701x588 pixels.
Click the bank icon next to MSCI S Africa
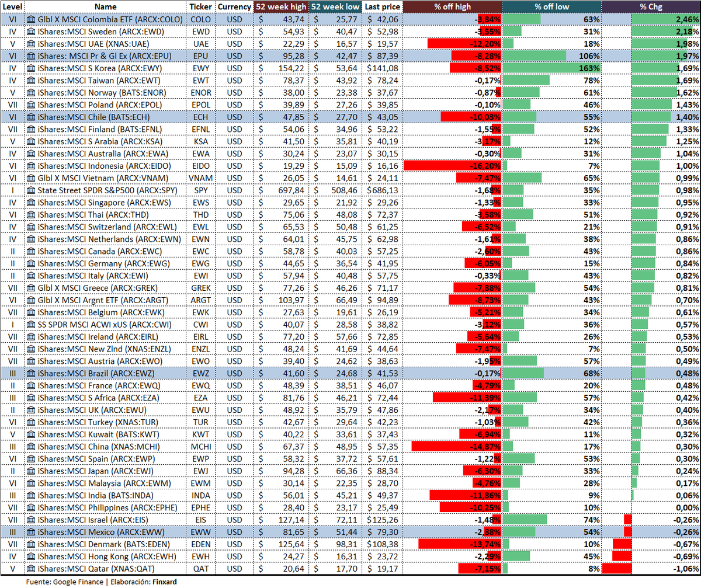point(31,398)
